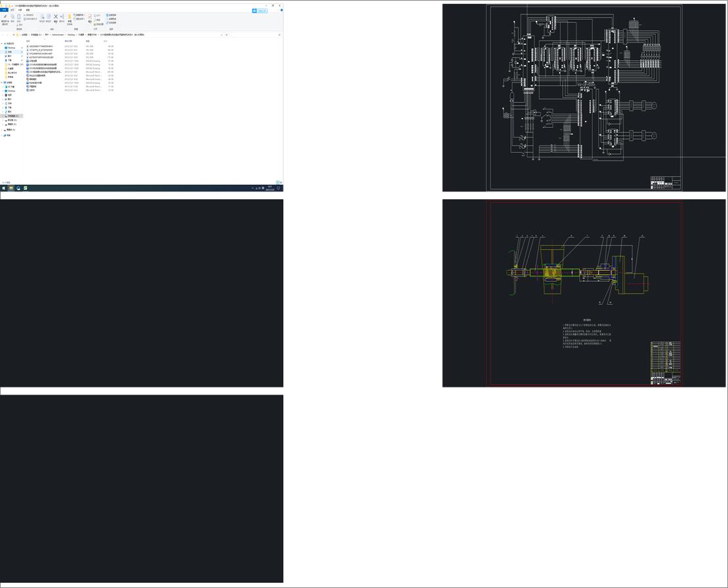
Task: Click the New folder icon in ribbon
Action: click(x=70, y=17)
